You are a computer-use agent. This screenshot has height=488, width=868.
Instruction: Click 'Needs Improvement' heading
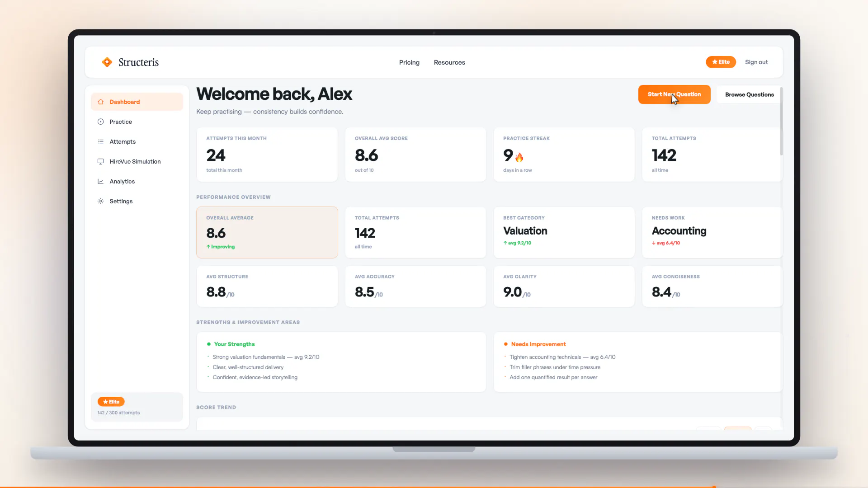click(538, 344)
